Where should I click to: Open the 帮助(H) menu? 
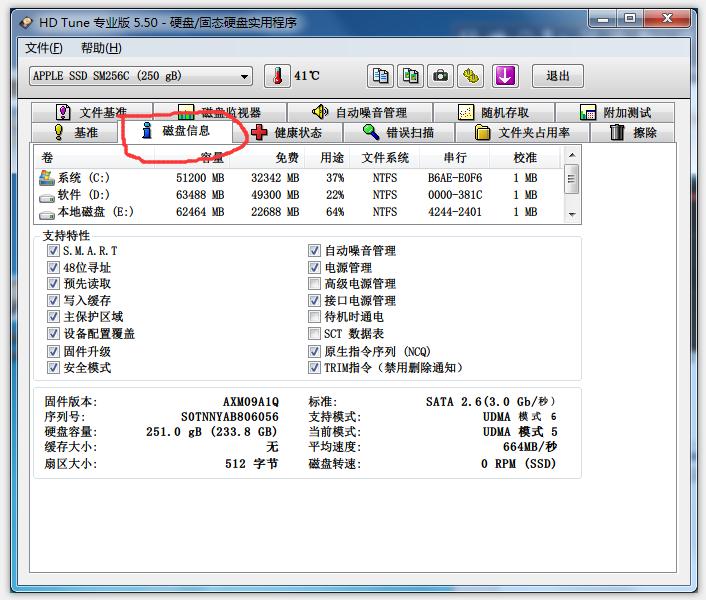coord(101,48)
